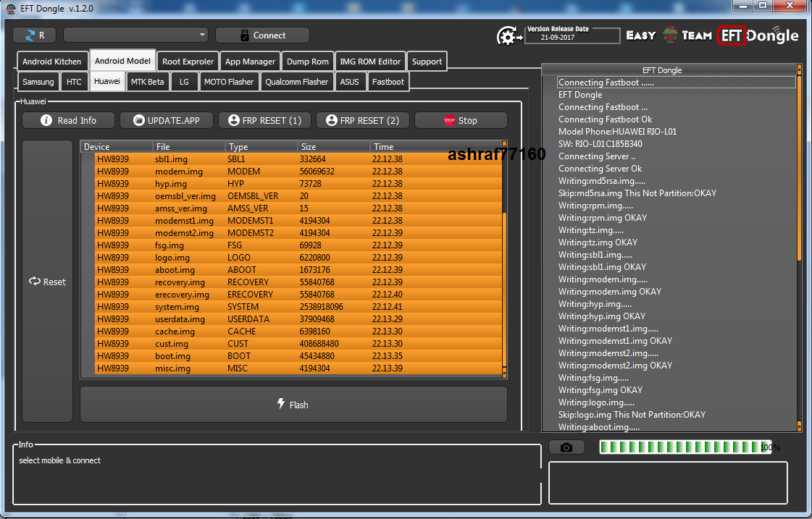Sort by Time column header
This screenshot has height=519, width=812.
(x=436, y=146)
